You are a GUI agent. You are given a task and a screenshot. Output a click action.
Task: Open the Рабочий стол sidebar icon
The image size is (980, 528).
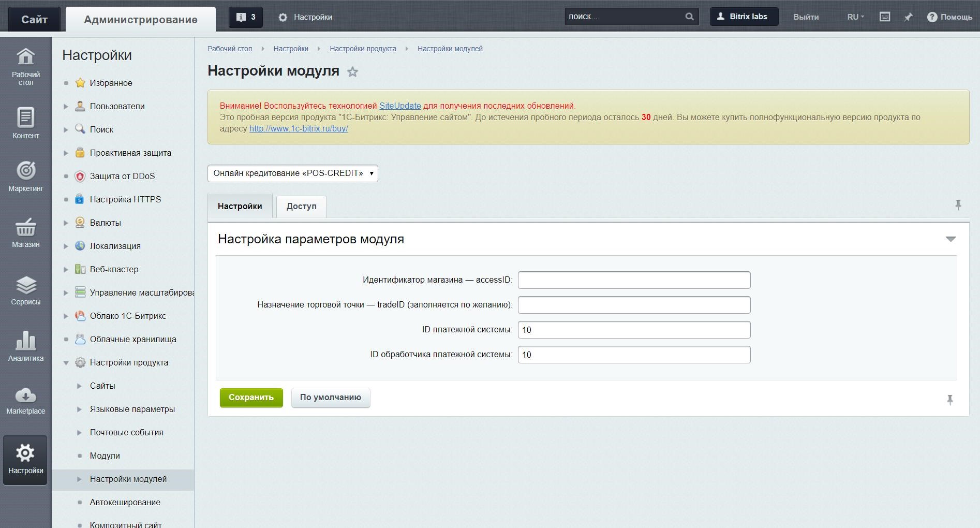click(x=25, y=66)
